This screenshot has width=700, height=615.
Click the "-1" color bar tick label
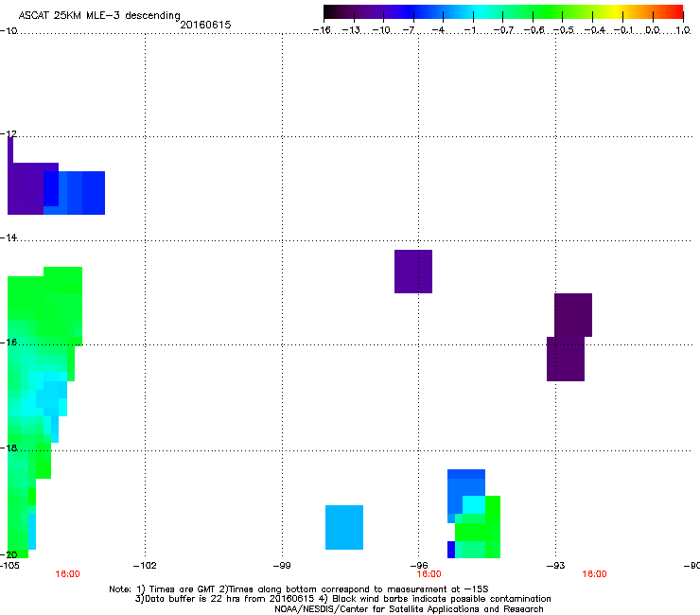pos(469,30)
